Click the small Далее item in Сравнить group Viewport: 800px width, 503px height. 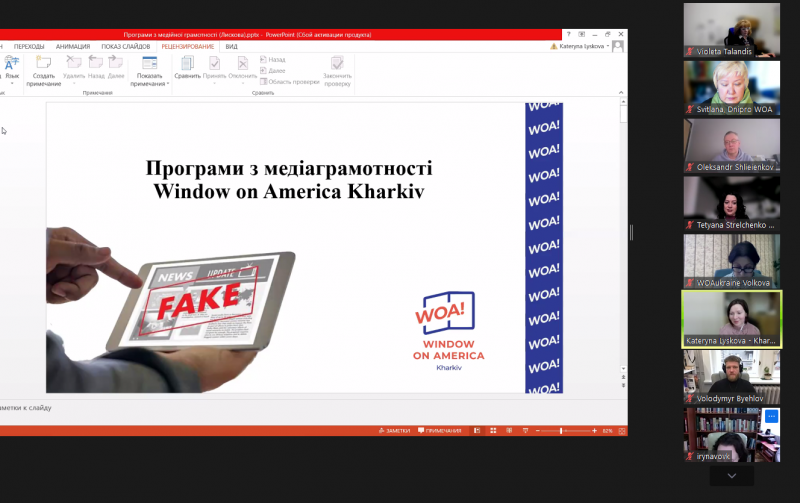(273, 70)
